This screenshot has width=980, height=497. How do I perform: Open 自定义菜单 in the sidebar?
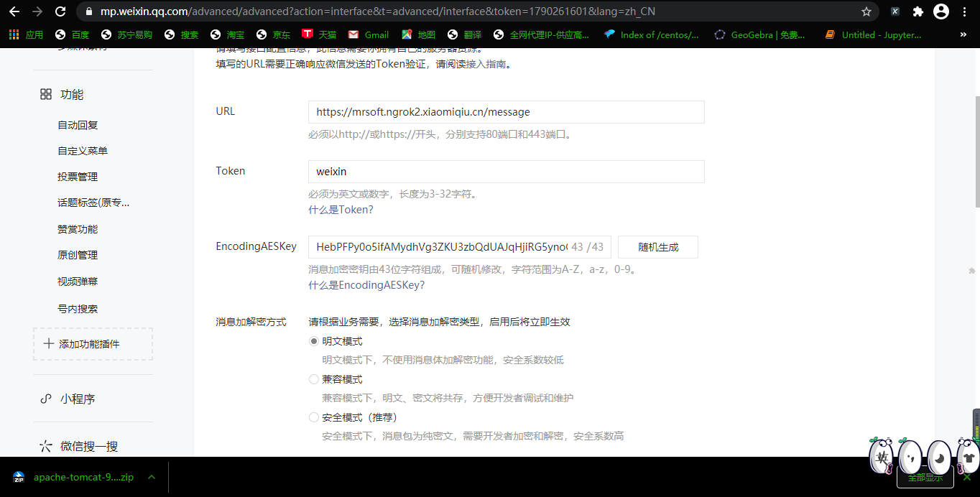(83, 151)
